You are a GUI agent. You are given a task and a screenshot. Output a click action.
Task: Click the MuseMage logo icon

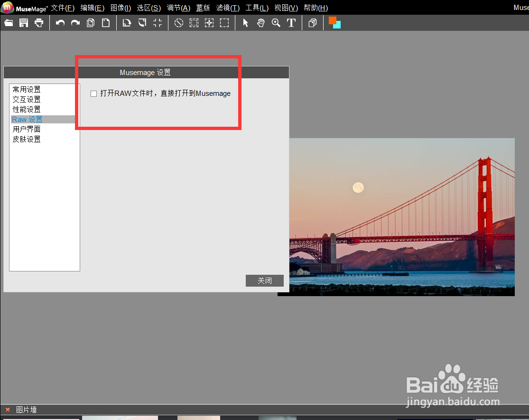tap(8, 8)
